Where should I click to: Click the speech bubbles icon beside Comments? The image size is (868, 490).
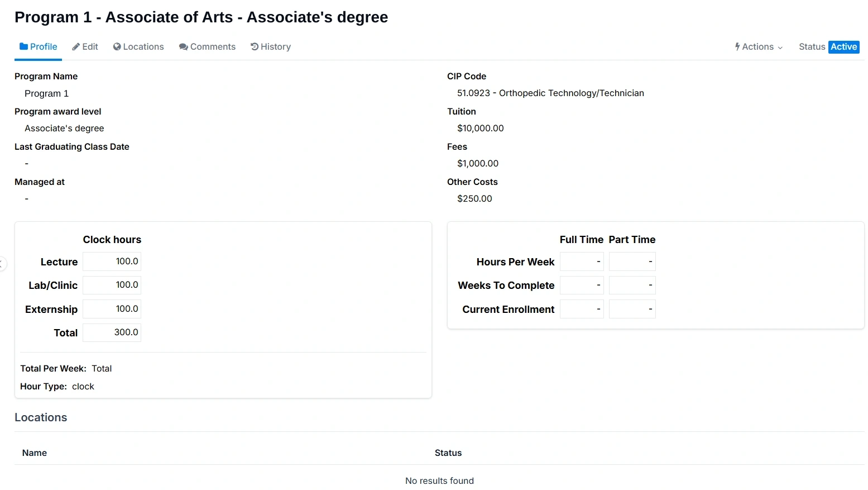[183, 47]
